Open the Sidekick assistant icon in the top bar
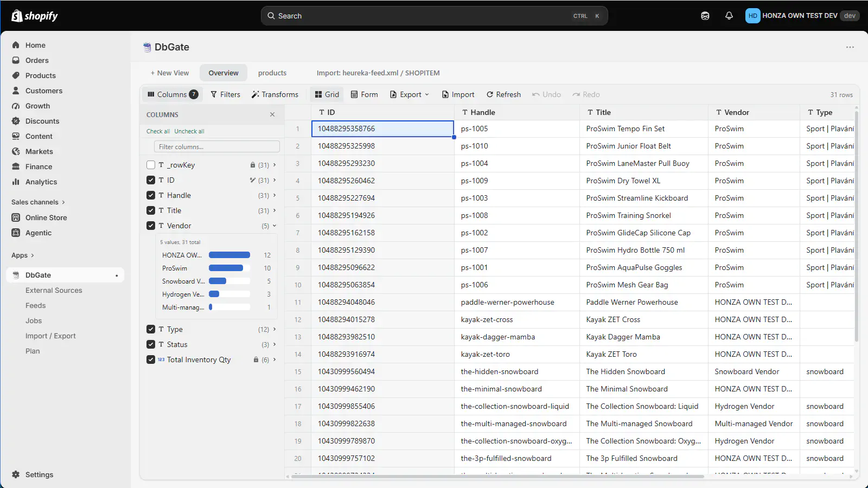 705,16
